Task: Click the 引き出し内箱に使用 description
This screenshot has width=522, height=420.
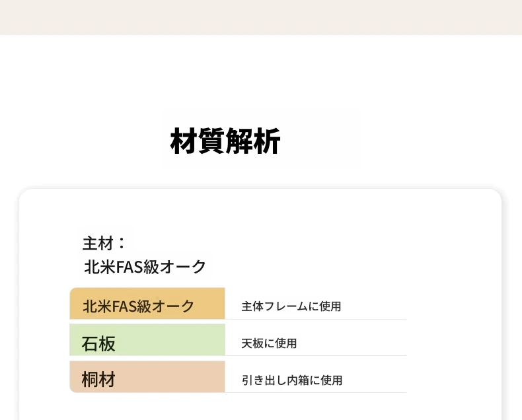Action: coord(292,380)
